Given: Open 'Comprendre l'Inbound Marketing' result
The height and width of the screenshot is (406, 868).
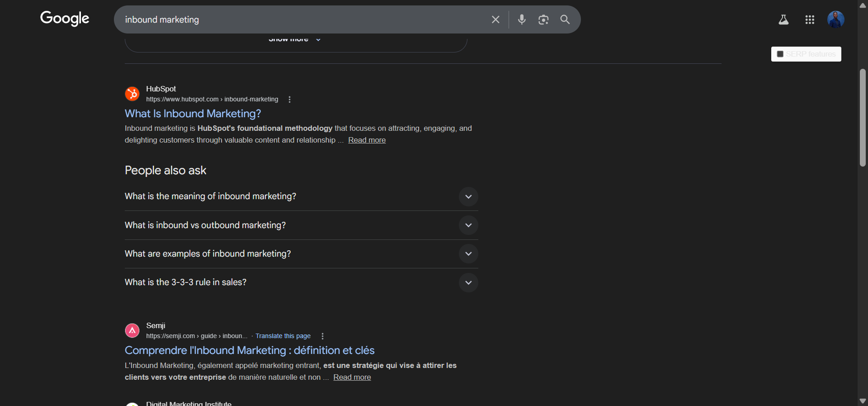Looking at the screenshot, I should pyautogui.click(x=250, y=350).
